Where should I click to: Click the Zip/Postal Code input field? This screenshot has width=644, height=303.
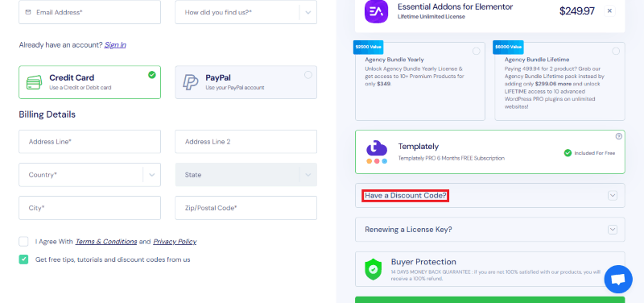(246, 208)
